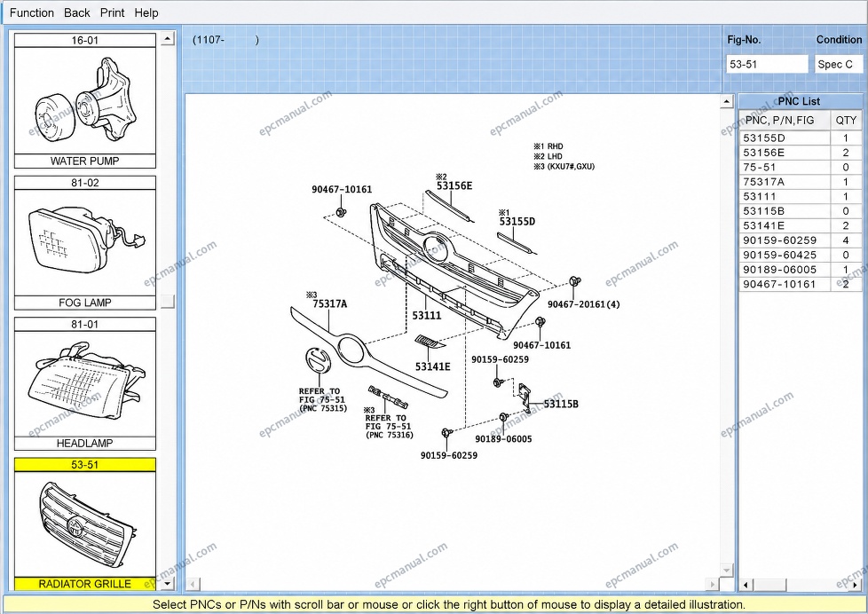Open the Function menu

pyautogui.click(x=32, y=12)
